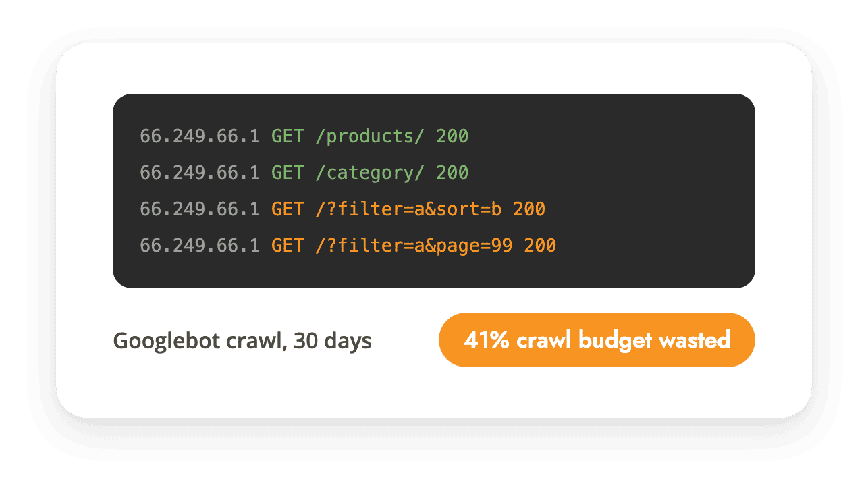Click the orange GET on the sort=b line
Viewport: 868px width, 488px height.
pyautogui.click(x=288, y=209)
